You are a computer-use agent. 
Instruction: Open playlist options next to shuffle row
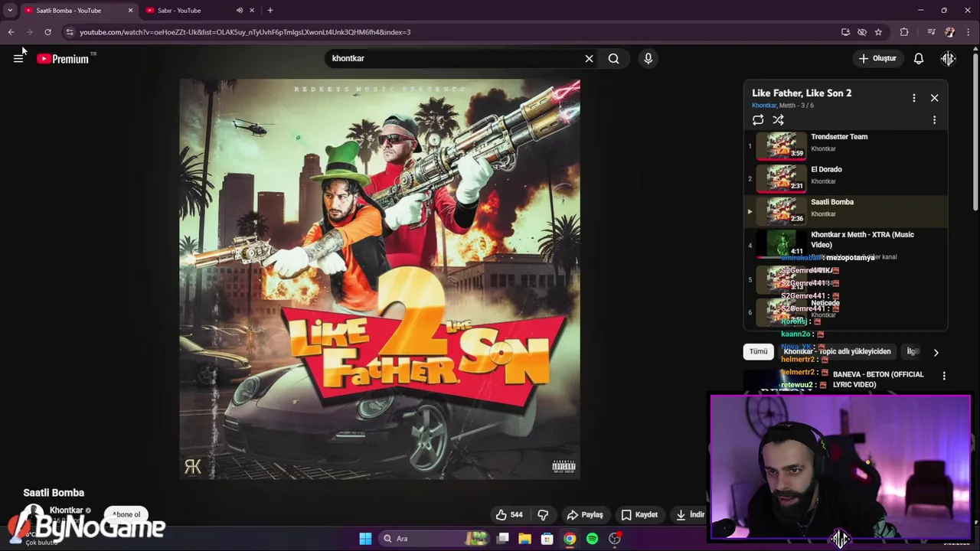(x=934, y=120)
